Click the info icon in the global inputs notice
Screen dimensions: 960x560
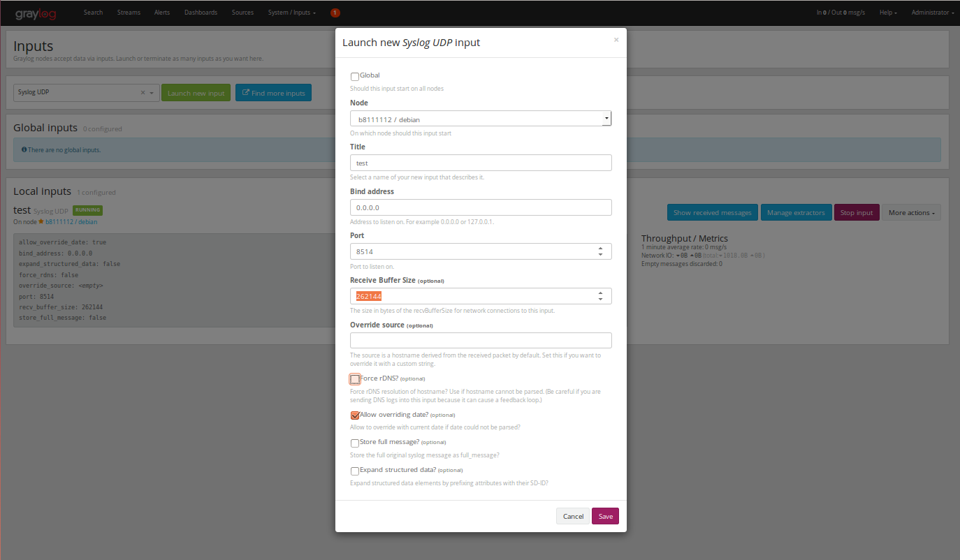(x=24, y=149)
